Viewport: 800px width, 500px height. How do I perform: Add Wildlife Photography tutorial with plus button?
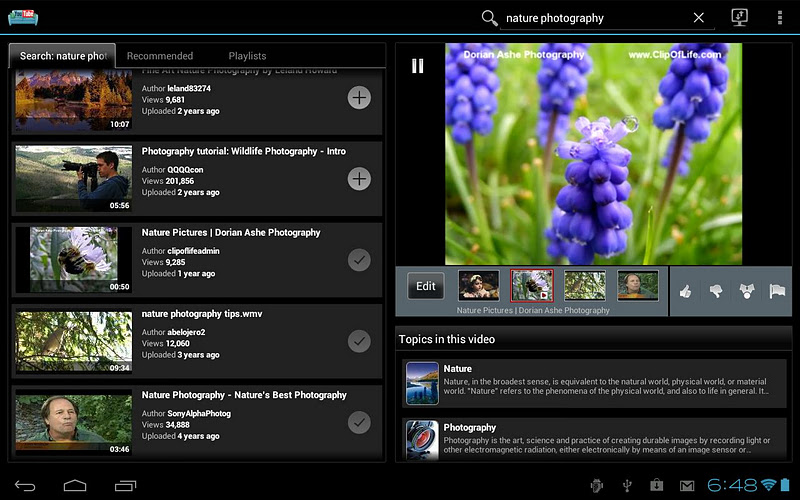point(359,179)
